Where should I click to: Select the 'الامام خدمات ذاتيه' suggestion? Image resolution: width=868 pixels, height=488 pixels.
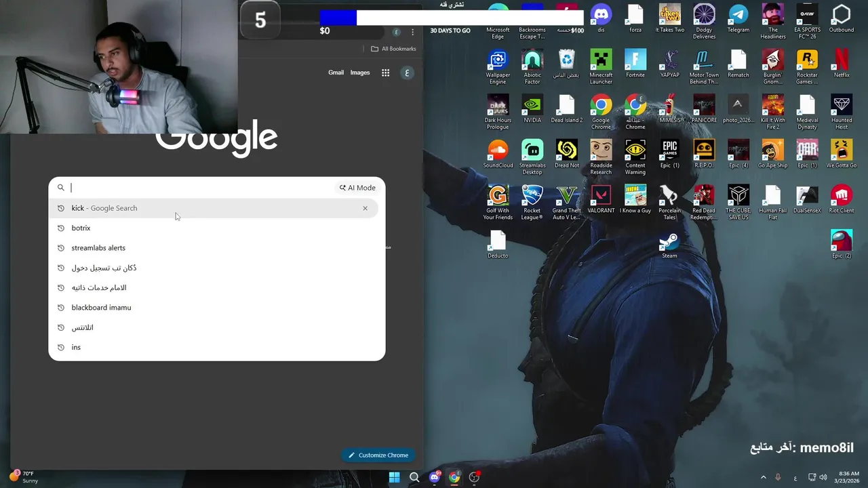tap(213, 287)
